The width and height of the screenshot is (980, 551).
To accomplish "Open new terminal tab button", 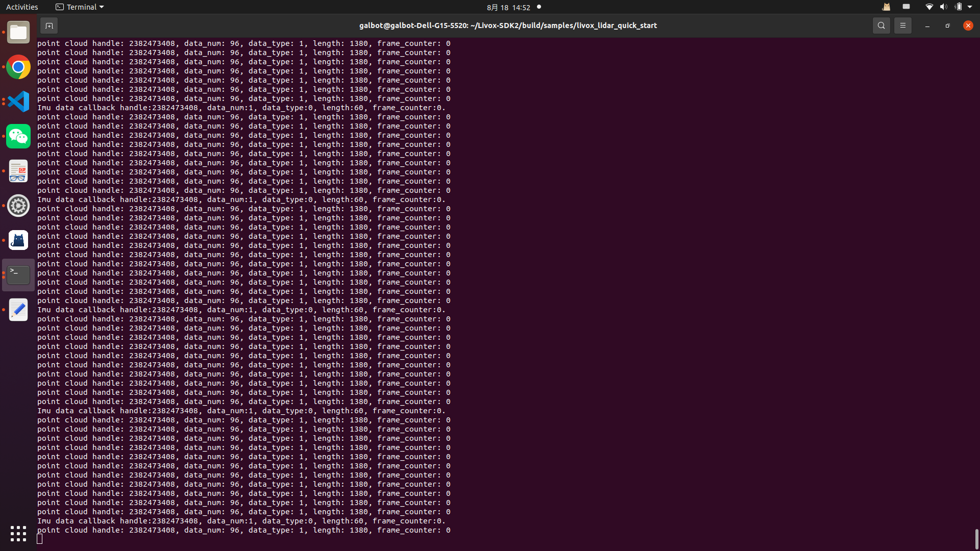I will (49, 26).
